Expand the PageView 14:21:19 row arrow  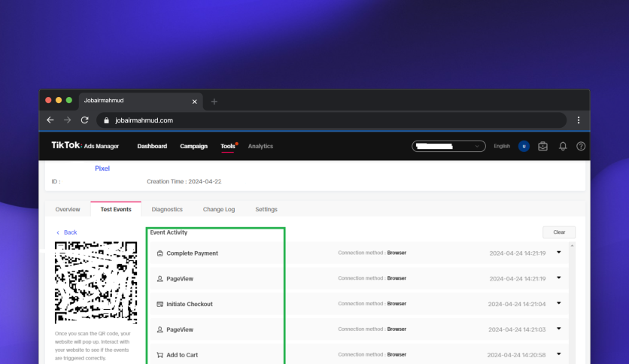click(559, 278)
